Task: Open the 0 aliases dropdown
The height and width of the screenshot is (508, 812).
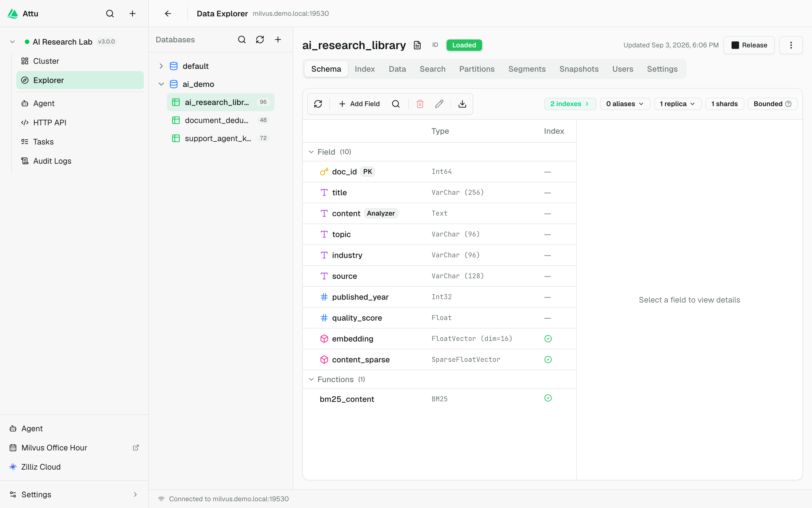Action: click(625, 104)
